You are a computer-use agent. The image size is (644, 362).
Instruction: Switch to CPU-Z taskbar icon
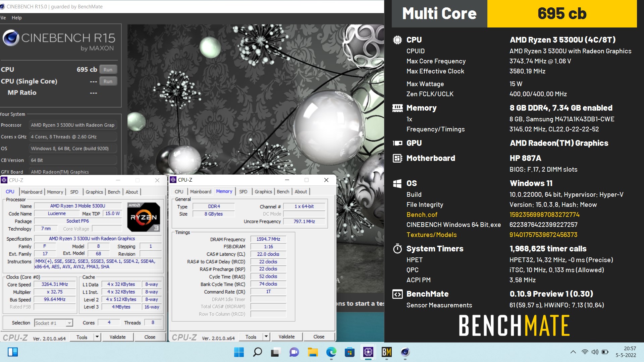[x=368, y=352]
